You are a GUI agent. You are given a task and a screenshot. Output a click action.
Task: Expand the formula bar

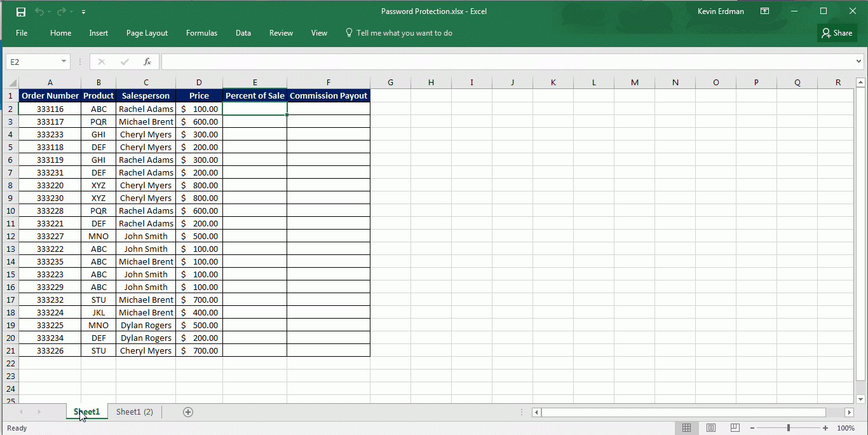858,62
